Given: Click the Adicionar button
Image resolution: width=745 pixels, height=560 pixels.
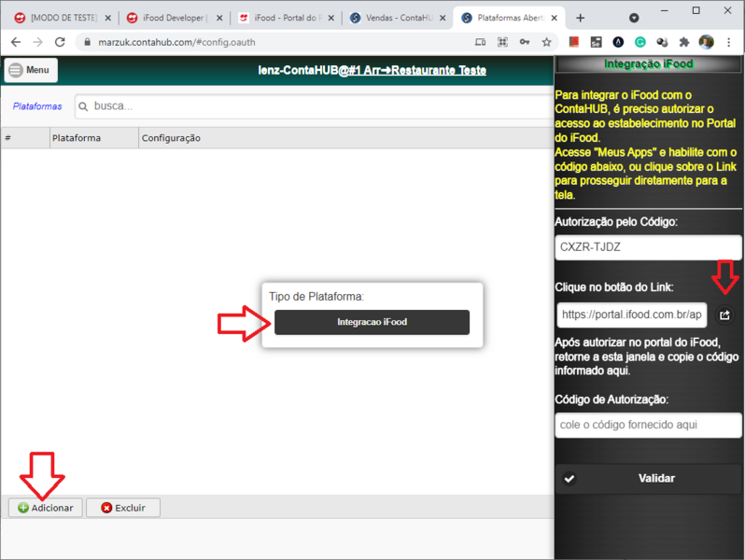Looking at the screenshot, I should [x=46, y=508].
